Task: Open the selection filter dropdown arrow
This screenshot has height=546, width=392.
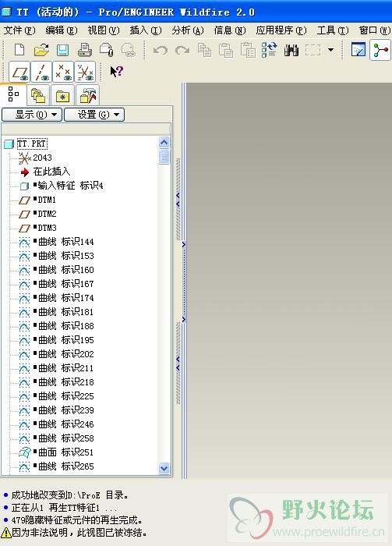Action: [330, 50]
